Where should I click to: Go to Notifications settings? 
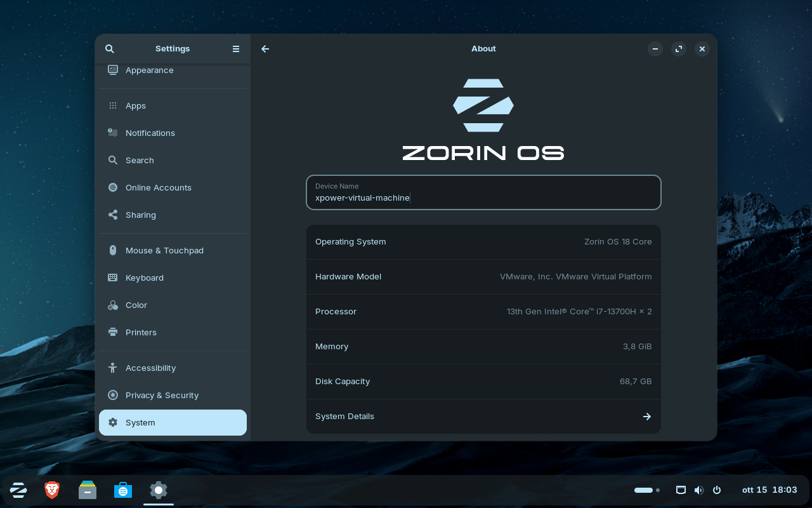point(173,133)
